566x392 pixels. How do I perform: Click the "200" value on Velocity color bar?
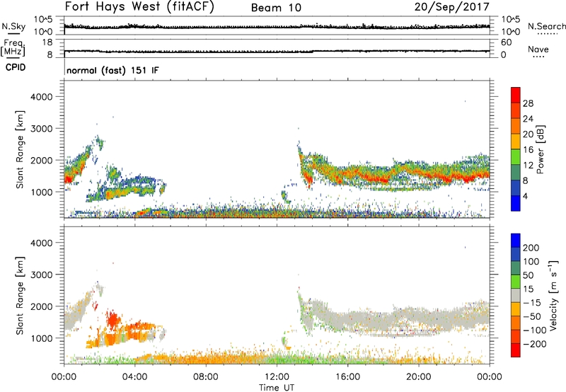click(x=531, y=248)
